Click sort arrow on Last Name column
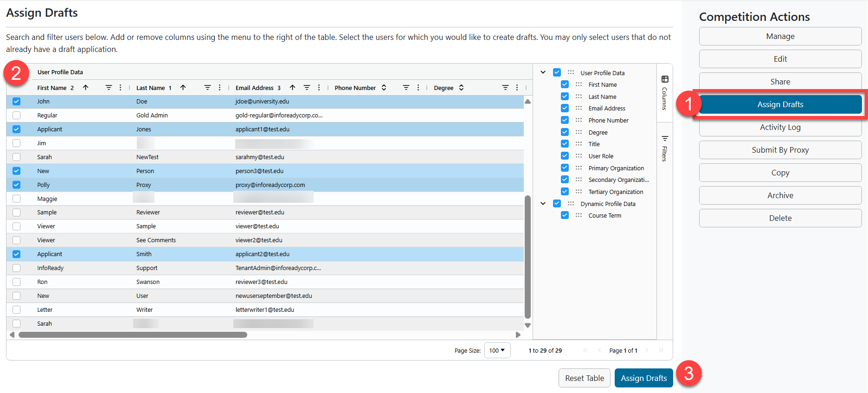868x393 pixels. tap(183, 88)
